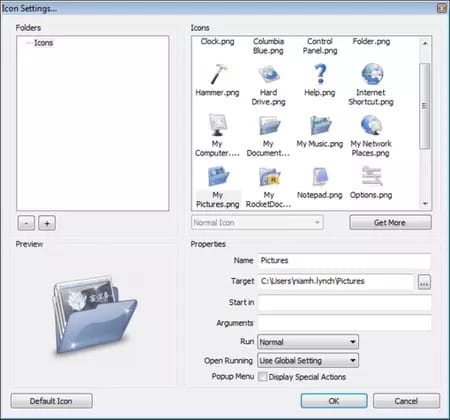Image resolution: width=450 pixels, height=420 pixels.
Task: Click the Start in field
Action: pos(344,303)
